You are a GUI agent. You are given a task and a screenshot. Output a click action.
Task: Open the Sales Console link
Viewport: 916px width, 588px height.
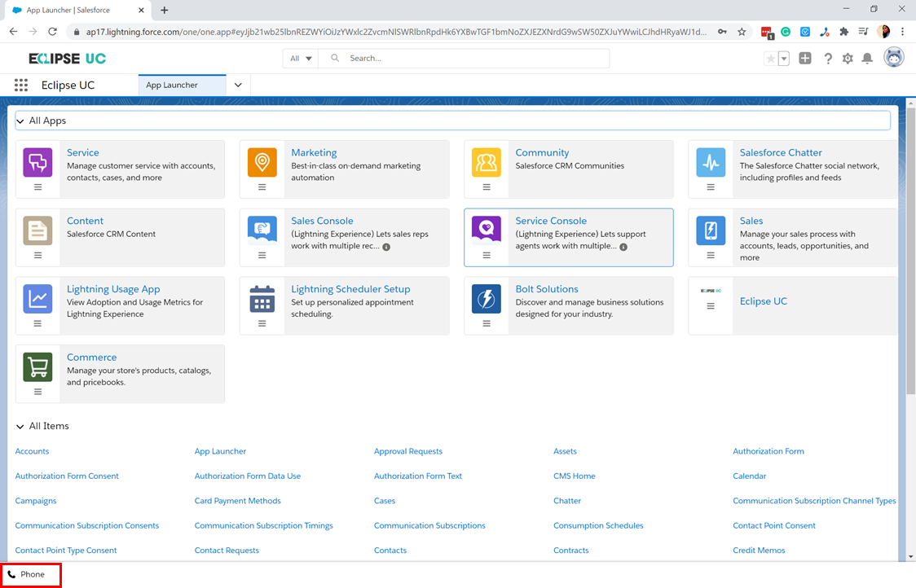pyautogui.click(x=322, y=221)
